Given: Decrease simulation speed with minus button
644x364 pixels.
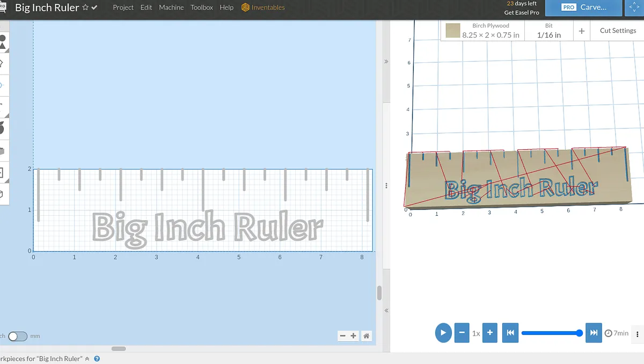Looking at the screenshot, I should coord(462,333).
